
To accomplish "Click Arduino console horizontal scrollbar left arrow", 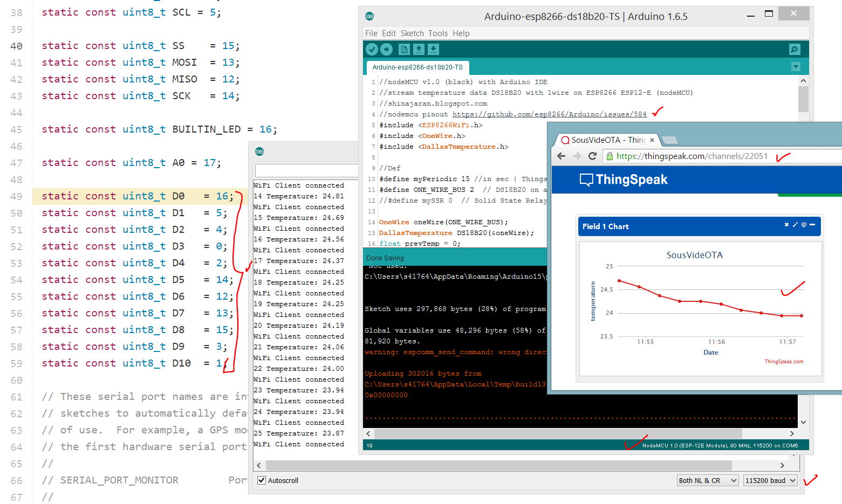I will click(x=368, y=433).
